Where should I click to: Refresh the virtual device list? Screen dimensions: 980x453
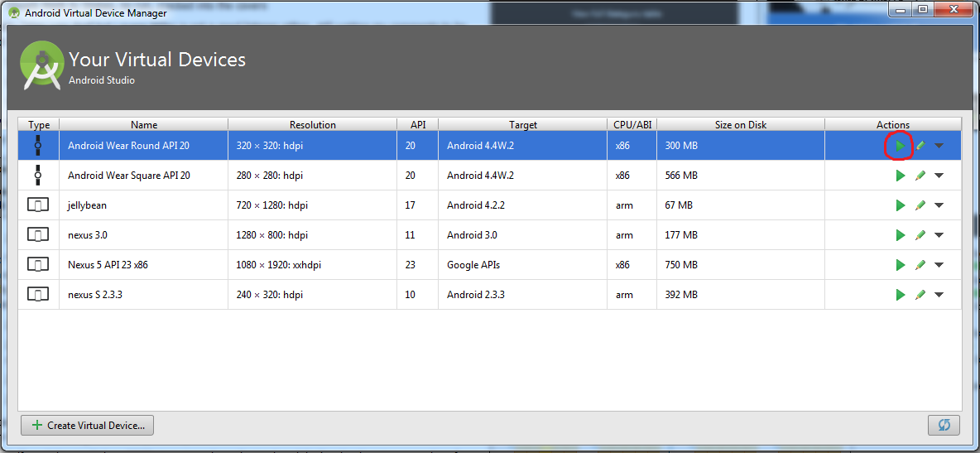944,426
